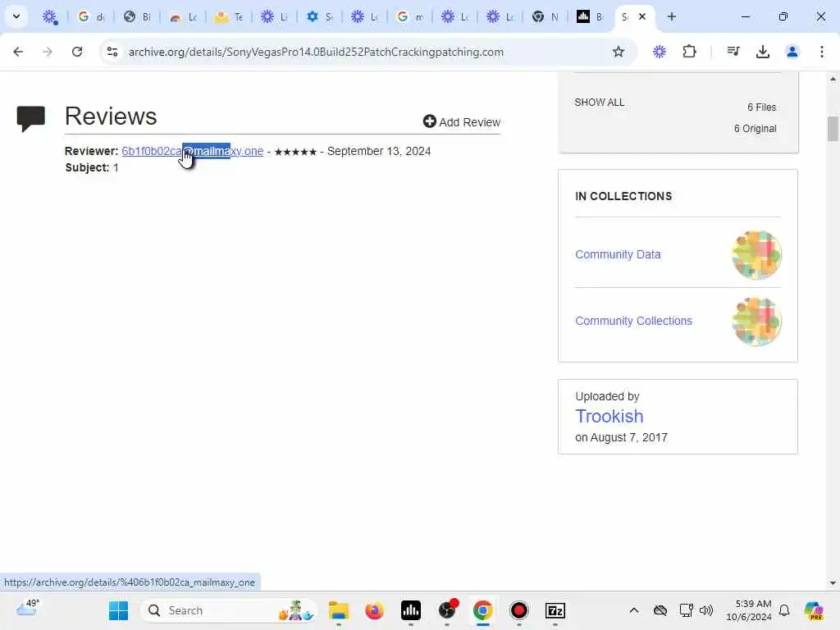Screen dimensions: 840x630
Task: Click the taskbar Search box
Action: coord(229,610)
